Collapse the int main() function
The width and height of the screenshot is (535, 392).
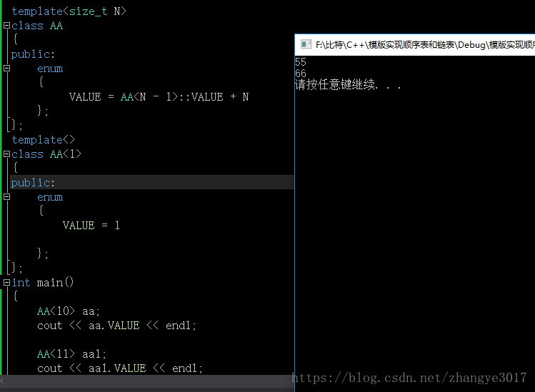[6, 283]
